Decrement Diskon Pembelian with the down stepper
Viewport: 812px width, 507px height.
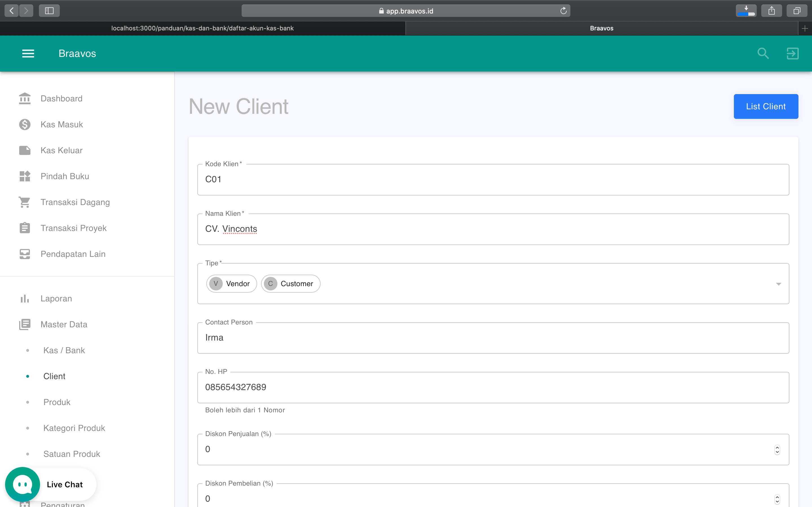pyautogui.click(x=777, y=502)
